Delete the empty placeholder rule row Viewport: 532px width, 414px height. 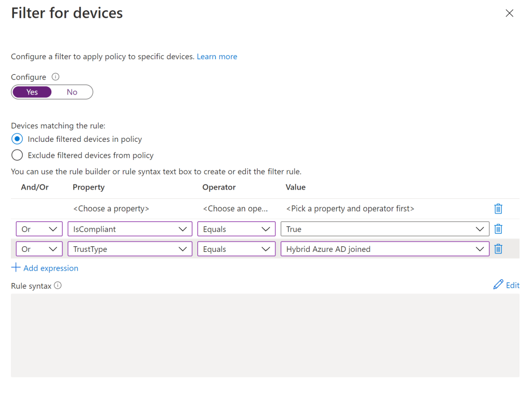coord(498,209)
